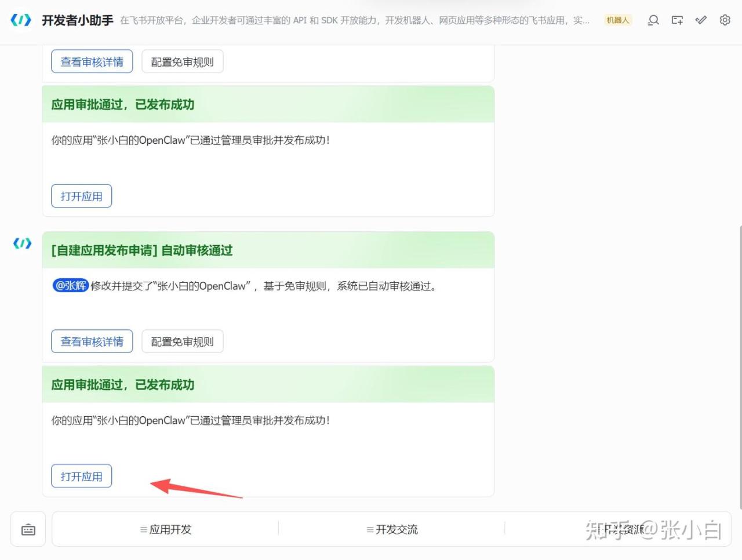Click the bot avatar beside 自建应用发布申请 message

pos(22,243)
